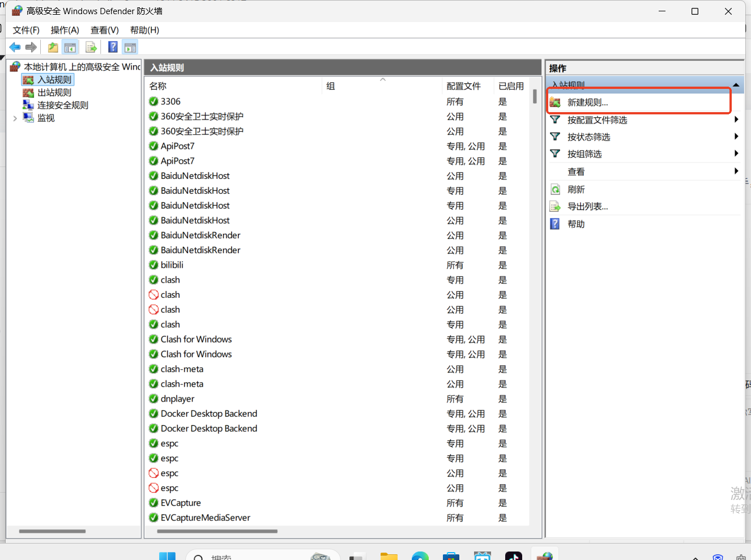The width and height of the screenshot is (751, 560).
Task: Click the rules list horizontal scrollbar thumb
Action: (217, 531)
